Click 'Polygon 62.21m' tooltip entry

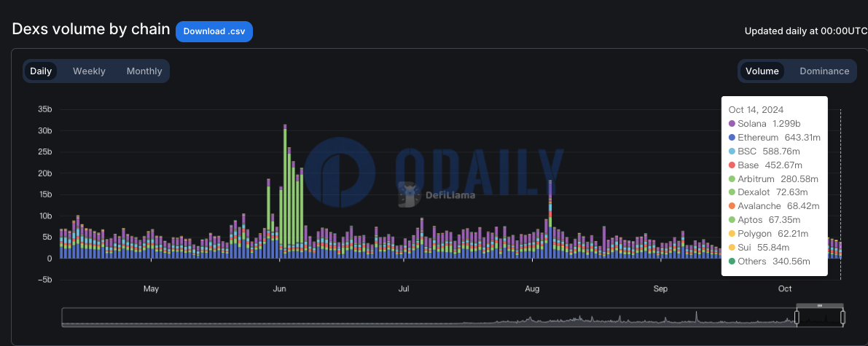[x=769, y=234]
